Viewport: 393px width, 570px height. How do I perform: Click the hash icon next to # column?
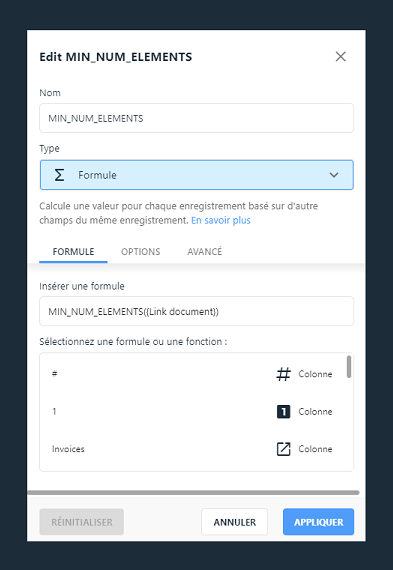pos(283,374)
